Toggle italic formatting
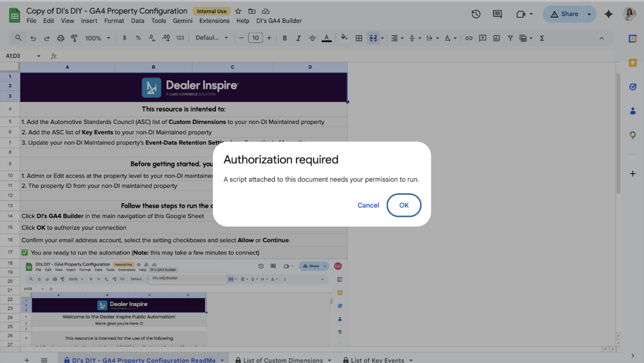This screenshot has width=644, height=363. [298, 38]
